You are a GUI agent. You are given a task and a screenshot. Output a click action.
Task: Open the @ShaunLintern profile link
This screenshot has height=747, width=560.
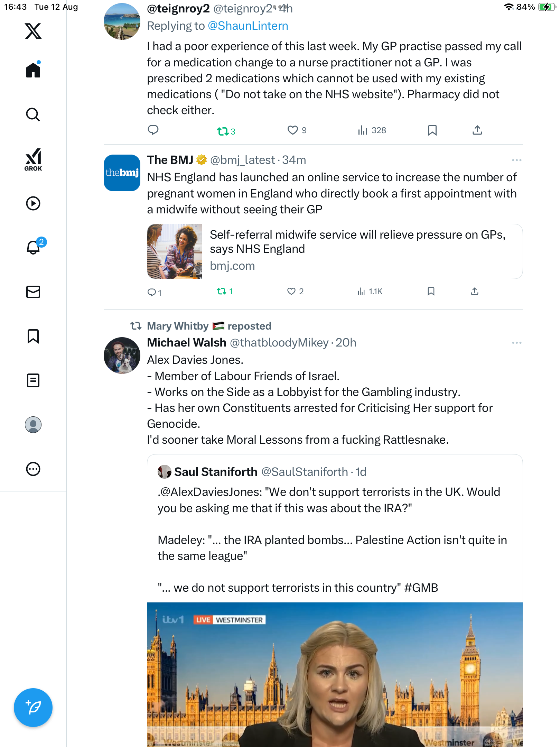(248, 26)
